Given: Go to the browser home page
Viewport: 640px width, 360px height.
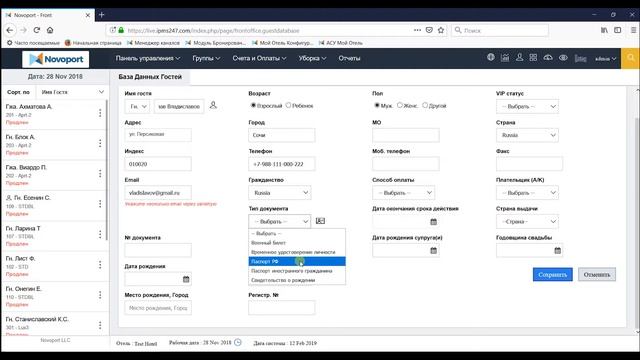Looking at the screenshot, I should 50,30.
